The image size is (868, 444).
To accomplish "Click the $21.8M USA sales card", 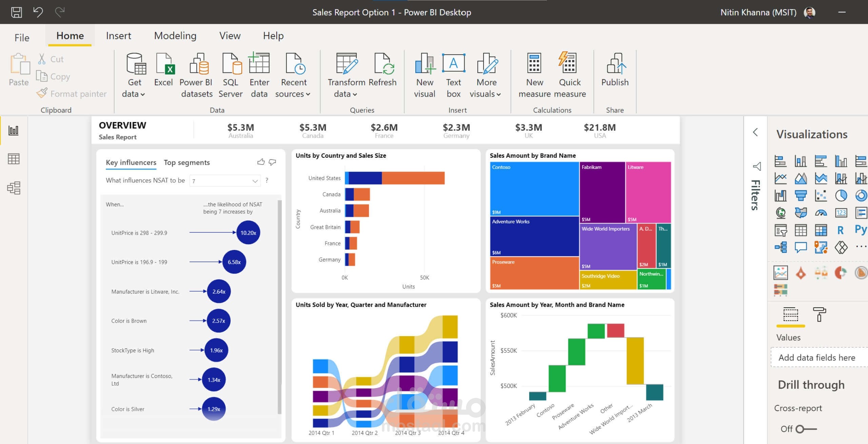I will (599, 131).
